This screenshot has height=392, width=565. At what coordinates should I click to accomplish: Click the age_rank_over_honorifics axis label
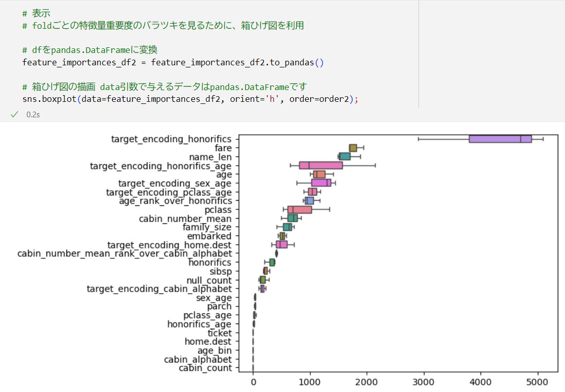click(175, 201)
